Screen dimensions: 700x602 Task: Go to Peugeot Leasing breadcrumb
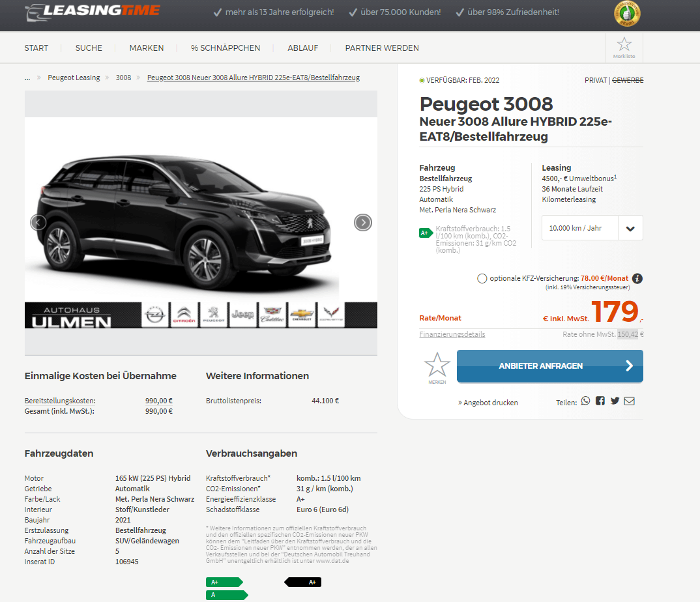74,78
